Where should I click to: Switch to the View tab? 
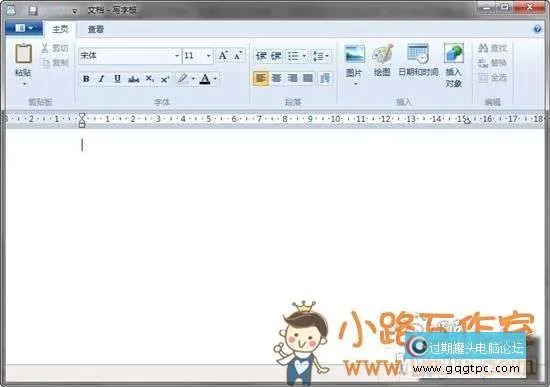(95, 29)
